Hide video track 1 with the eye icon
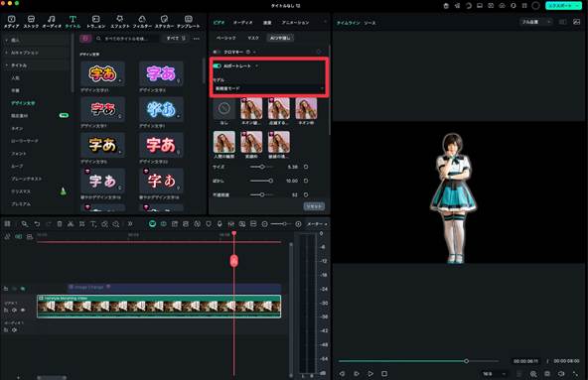 coord(23,310)
